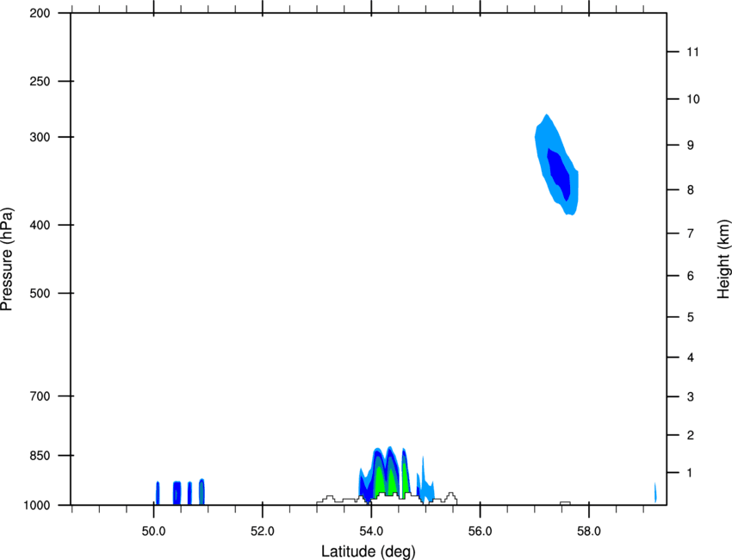
Task: Click the 11 km height label
Action: [692, 52]
